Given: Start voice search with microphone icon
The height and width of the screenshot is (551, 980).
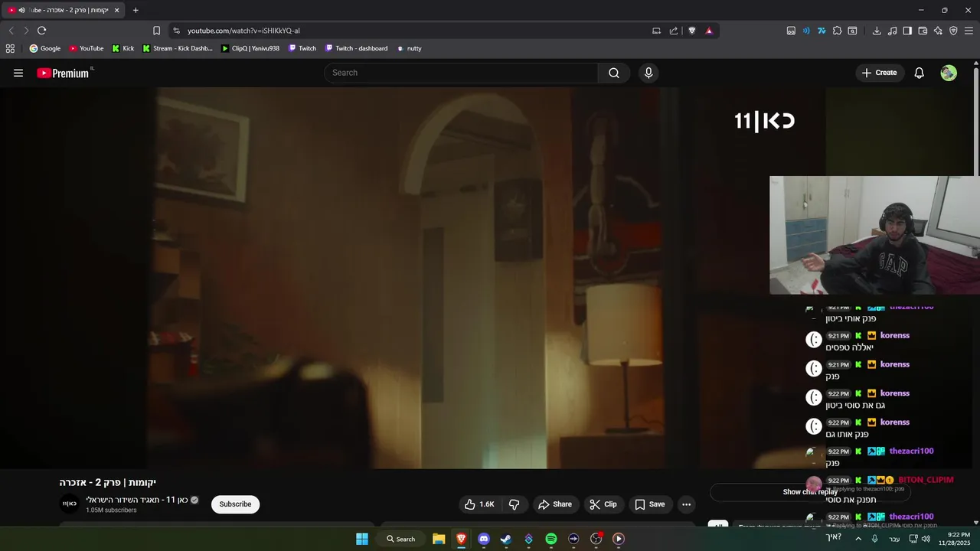Looking at the screenshot, I should tap(648, 73).
